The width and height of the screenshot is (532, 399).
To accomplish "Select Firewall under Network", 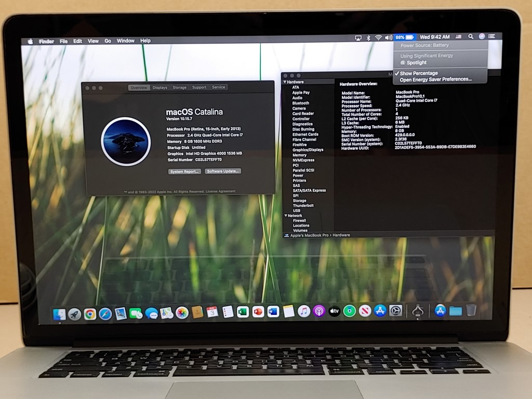I will [300, 220].
